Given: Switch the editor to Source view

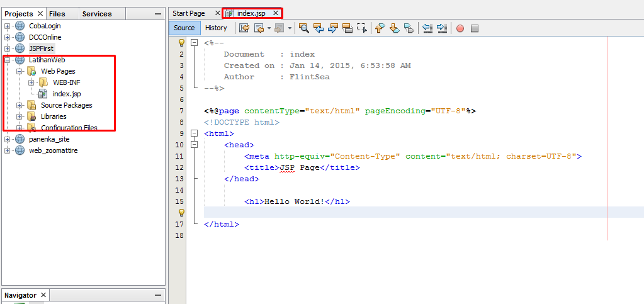Looking at the screenshot, I should click(x=184, y=28).
